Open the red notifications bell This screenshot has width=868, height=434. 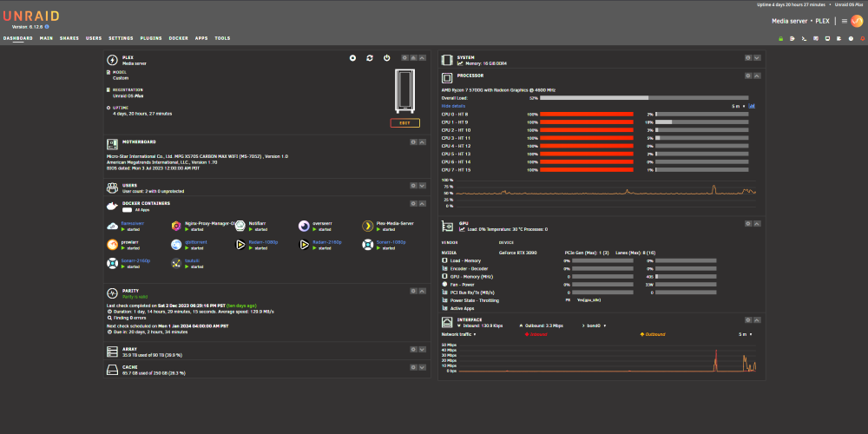point(863,39)
